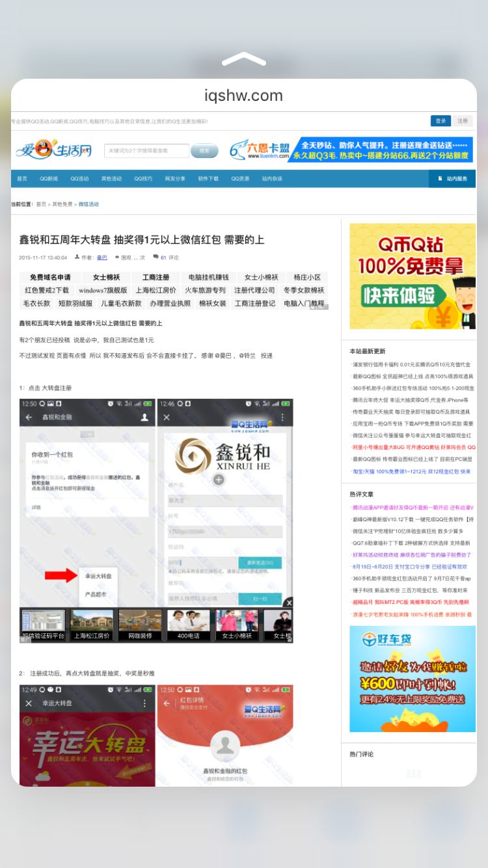Open the 女士小棉袄 ad thumbnail
Image resolution: width=488 pixels, height=868 pixels.
coord(237,625)
